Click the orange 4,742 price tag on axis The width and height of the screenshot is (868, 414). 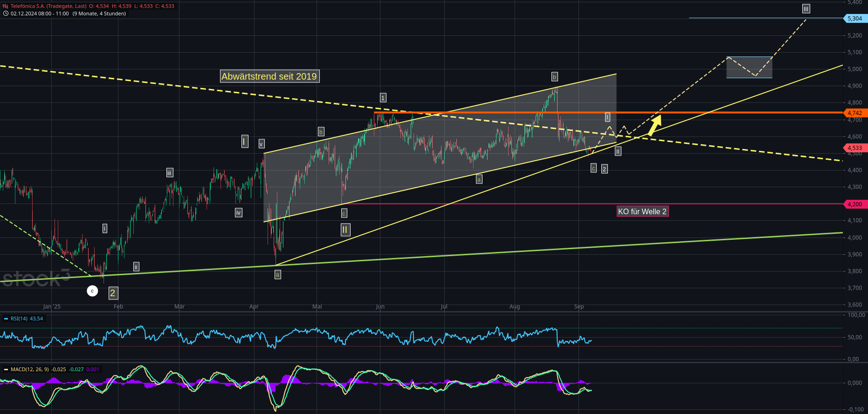pos(854,113)
